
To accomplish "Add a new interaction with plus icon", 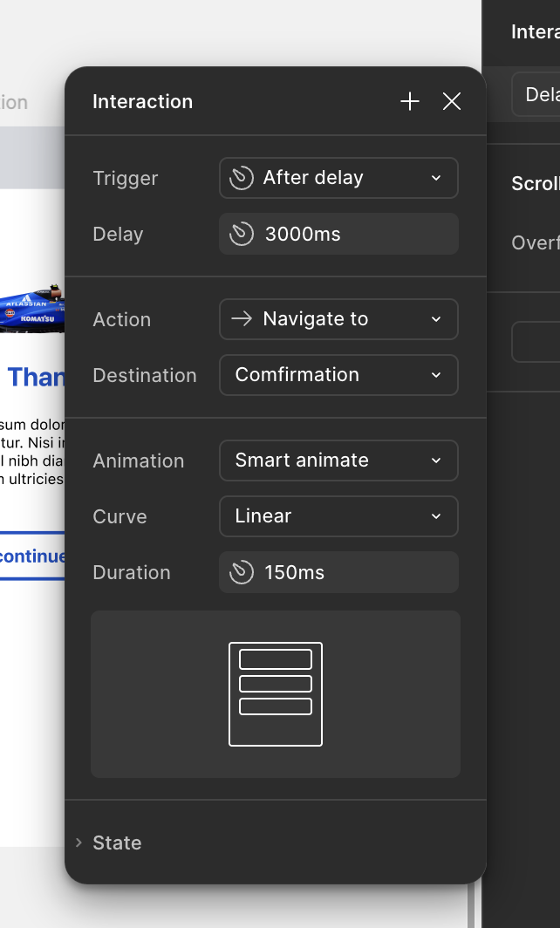I will coord(410,102).
